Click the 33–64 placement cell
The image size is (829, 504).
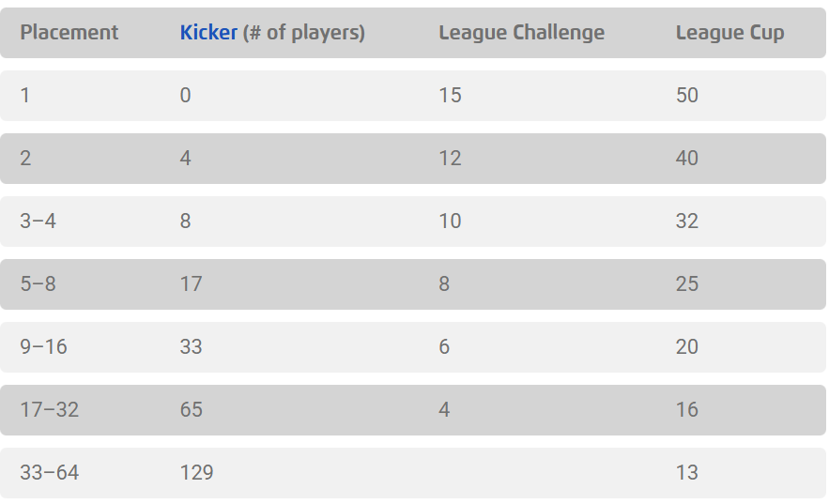coord(49,473)
